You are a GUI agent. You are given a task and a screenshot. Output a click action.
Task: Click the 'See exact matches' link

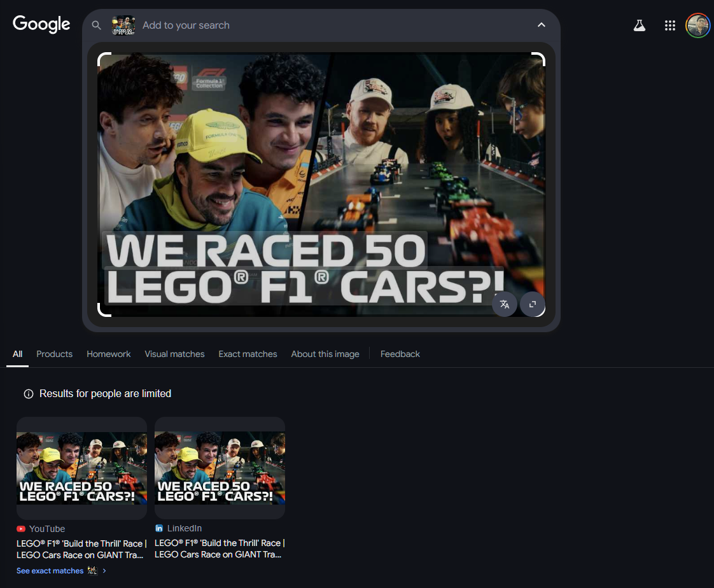click(x=50, y=571)
